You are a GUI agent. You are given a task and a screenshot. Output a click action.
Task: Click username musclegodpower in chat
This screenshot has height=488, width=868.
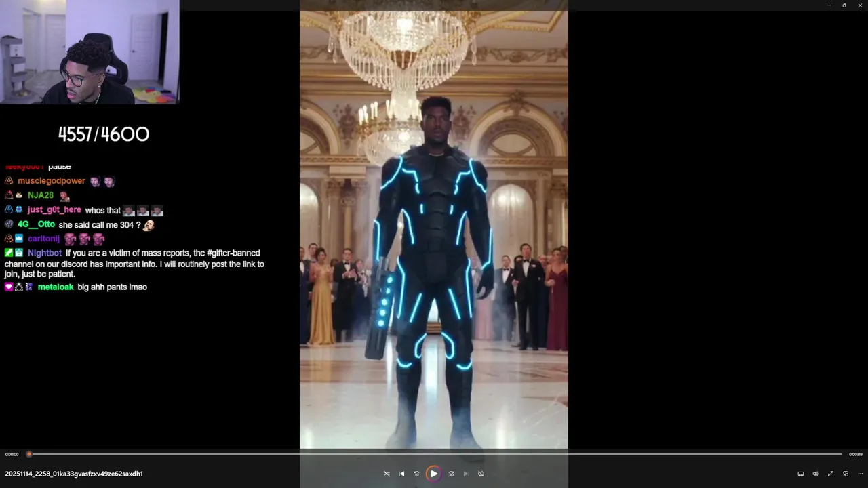point(52,181)
